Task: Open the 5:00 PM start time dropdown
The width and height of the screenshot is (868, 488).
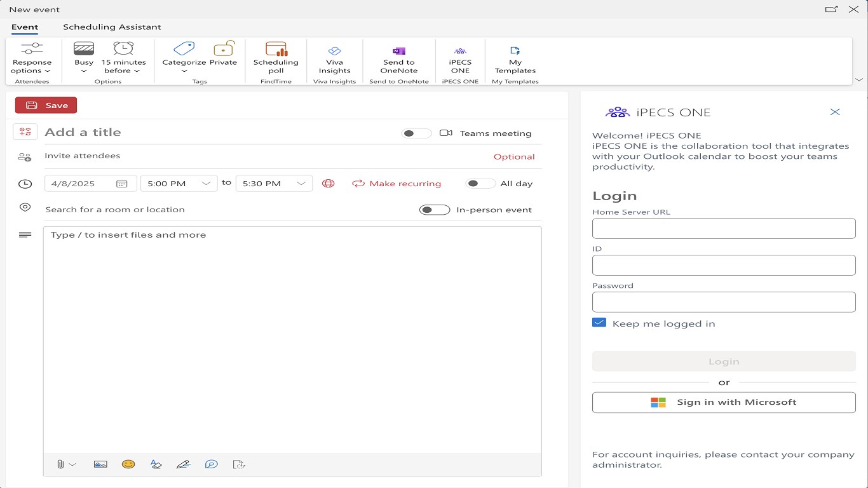Action: point(179,184)
